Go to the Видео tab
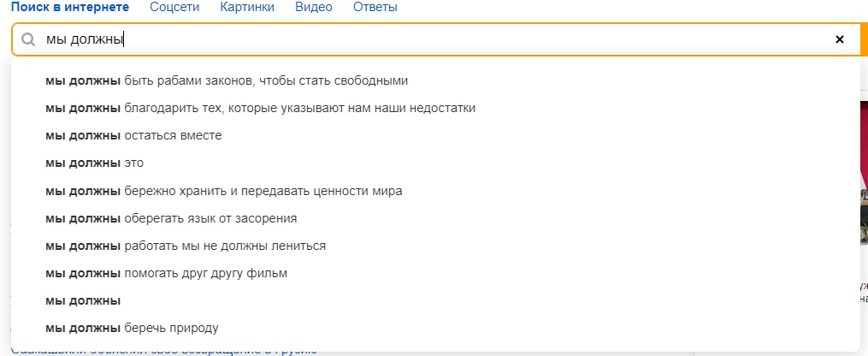 coord(314,7)
